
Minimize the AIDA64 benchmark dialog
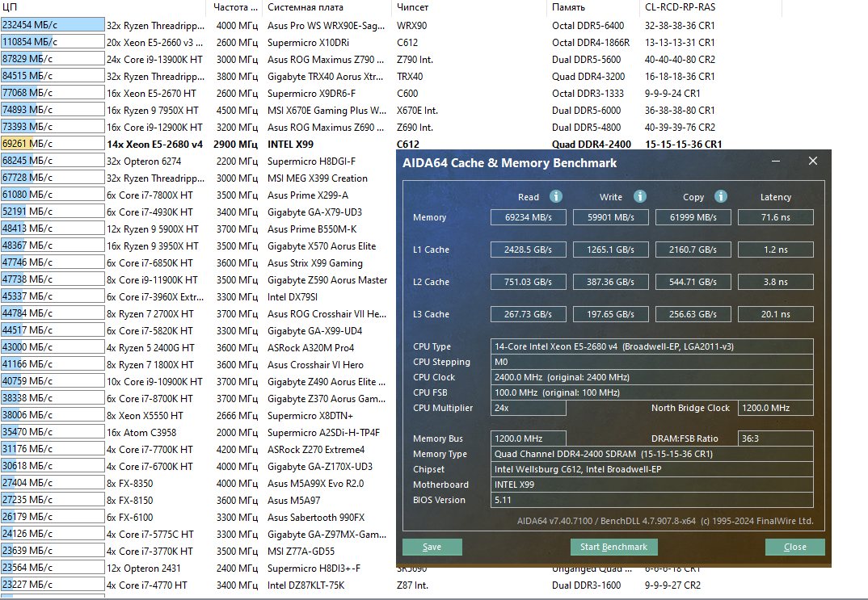pos(776,161)
